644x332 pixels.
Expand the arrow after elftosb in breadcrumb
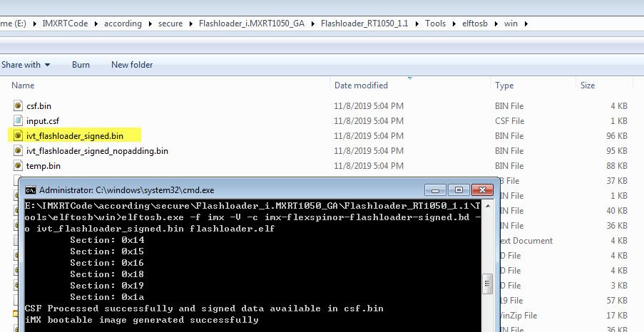tap(496, 24)
